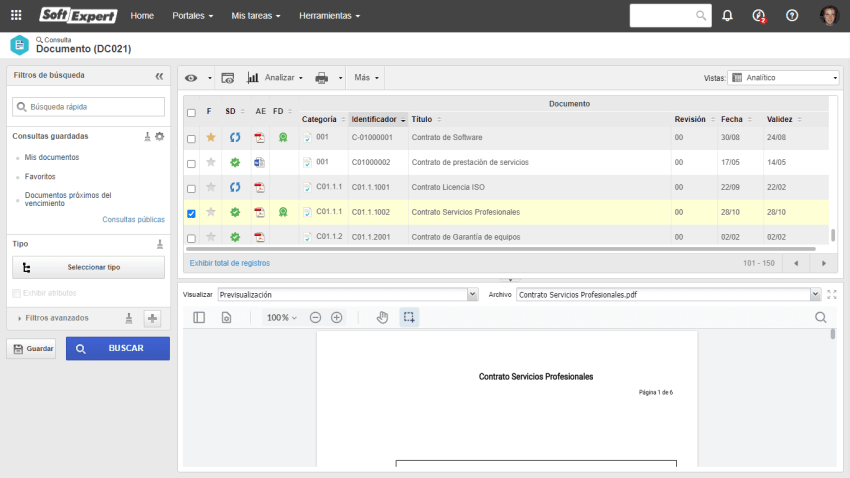Viewport: 850px width, 478px height.
Task: Tick the select-all header checkbox
Action: click(x=191, y=113)
